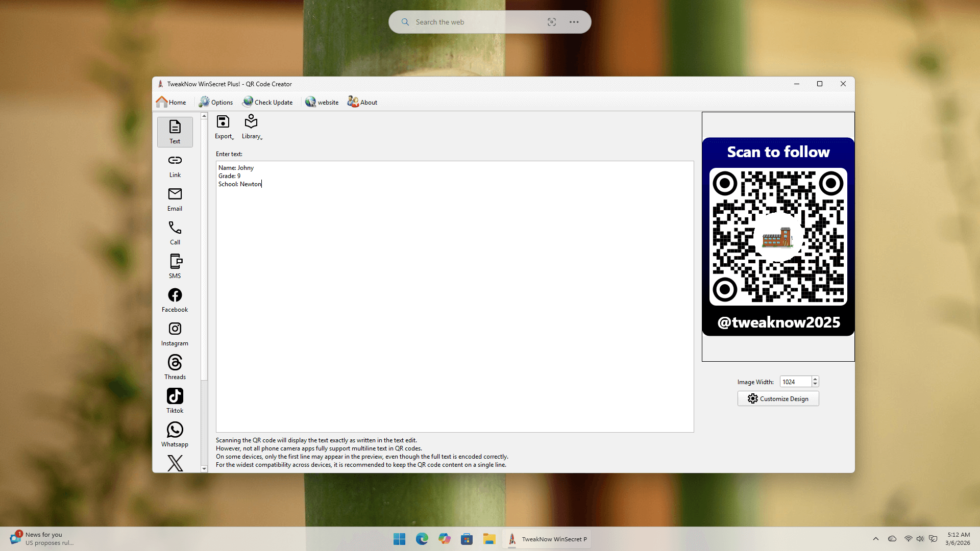The image size is (980, 551).
Task: Decrease Image Width with down arrow
Action: click(815, 384)
